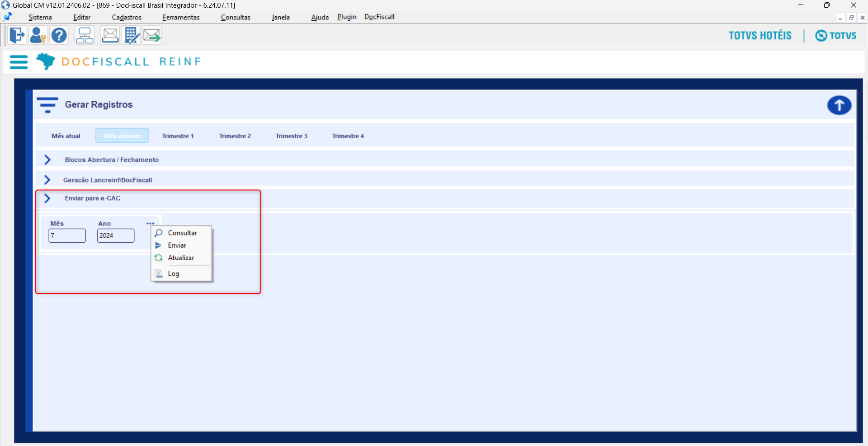The image size is (868, 446).
Task: Click the Brazil map logo icon
Action: click(x=45, y=61)
